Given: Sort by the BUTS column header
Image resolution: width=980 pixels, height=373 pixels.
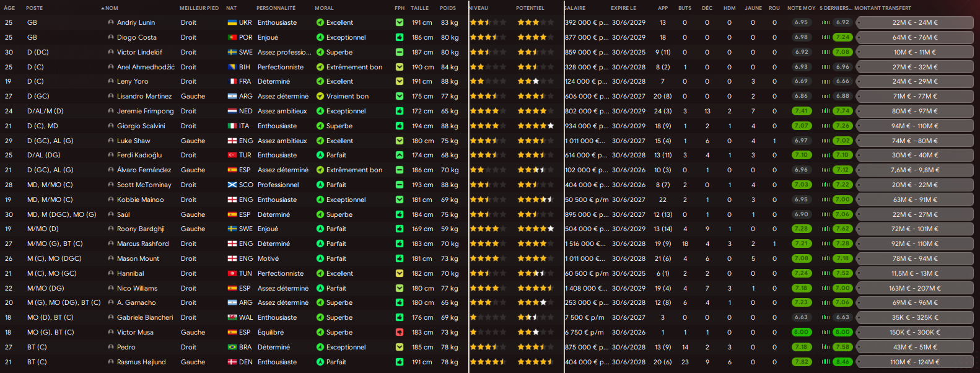Looking at the screenshot, I should click(x=685, y=8).
